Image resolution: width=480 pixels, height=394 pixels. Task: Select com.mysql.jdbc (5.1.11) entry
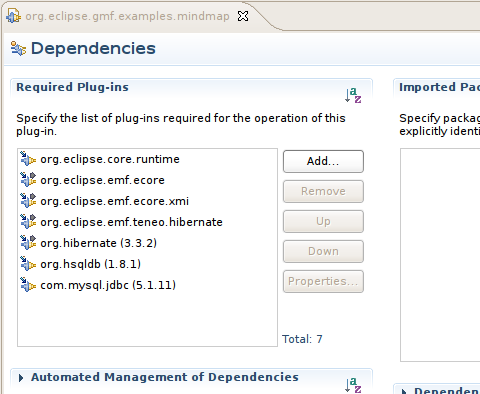(x=108, y=285)
